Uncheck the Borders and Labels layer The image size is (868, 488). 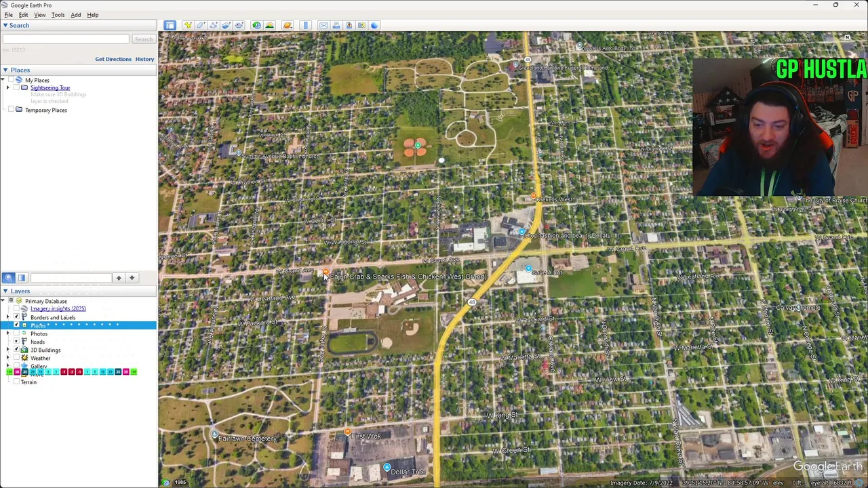pos(16,317)
